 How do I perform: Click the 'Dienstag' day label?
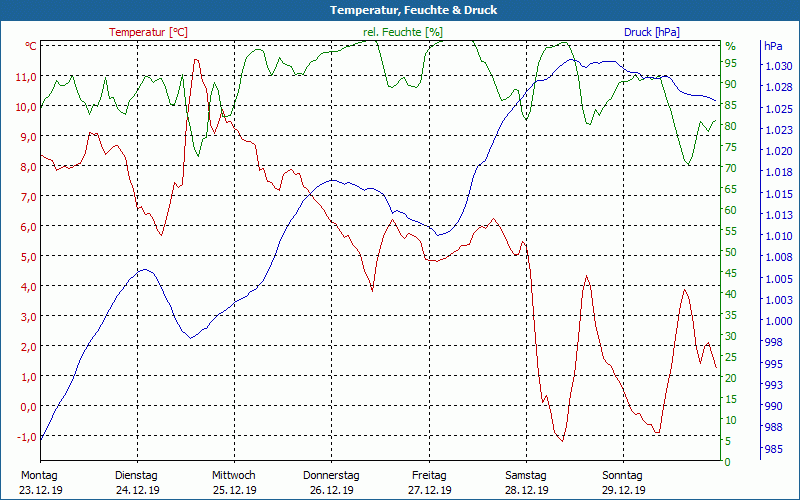tap(136, 476)
